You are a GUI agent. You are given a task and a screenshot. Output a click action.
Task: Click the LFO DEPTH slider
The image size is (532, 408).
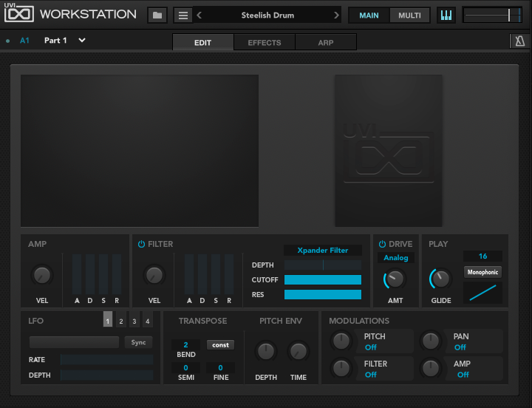[x=106, y=375]
